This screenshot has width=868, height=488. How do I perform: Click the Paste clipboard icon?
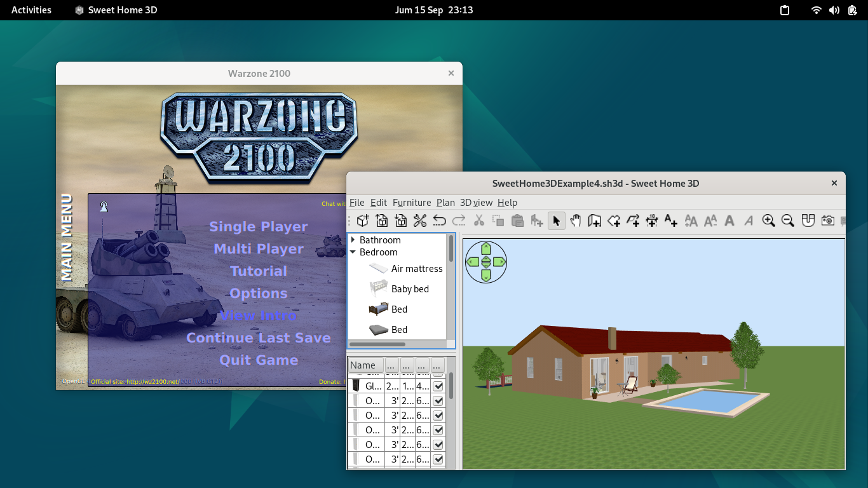point(517,220)
